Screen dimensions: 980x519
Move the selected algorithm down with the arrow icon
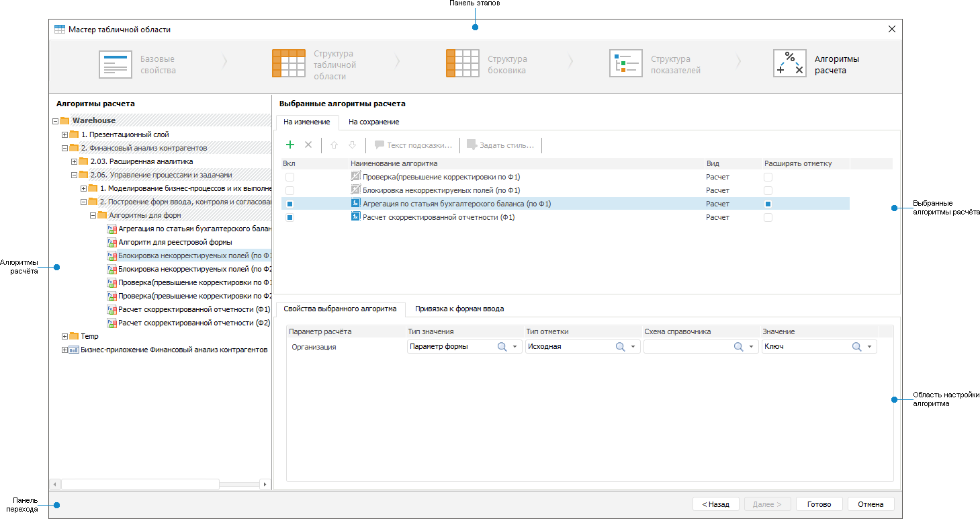(352, 145)
